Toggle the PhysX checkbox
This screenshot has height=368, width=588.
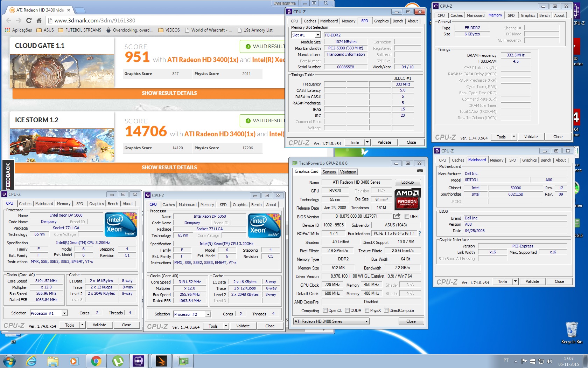[x=367, y=311]
